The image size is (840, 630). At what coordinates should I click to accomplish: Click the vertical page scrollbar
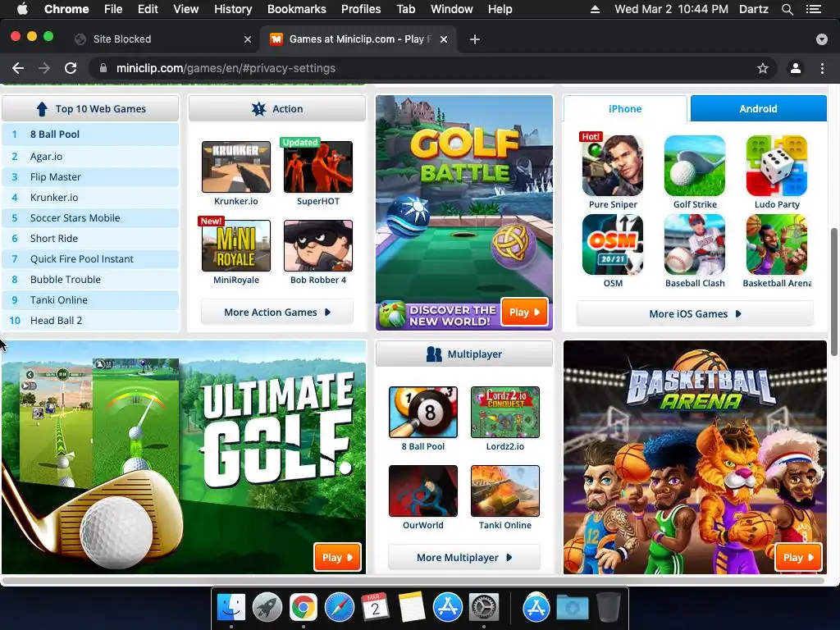[833, 291]
